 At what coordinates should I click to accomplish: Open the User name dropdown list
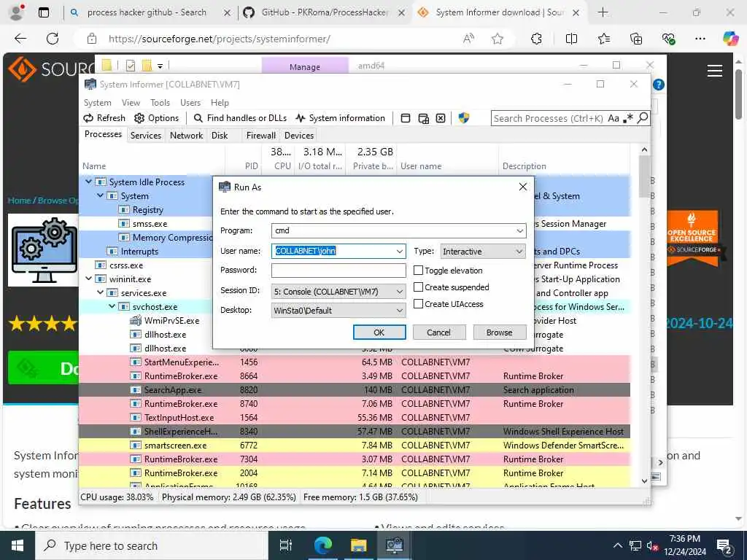click(x=400, y=251)
